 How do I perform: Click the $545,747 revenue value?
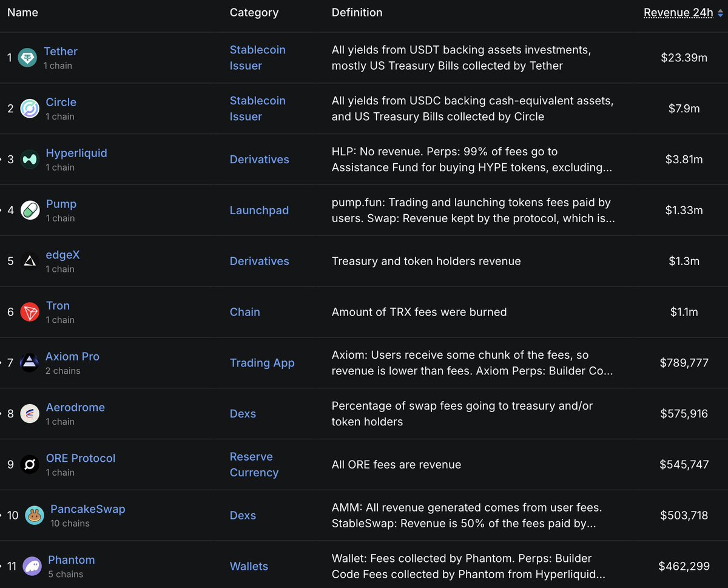pos(684,465)
